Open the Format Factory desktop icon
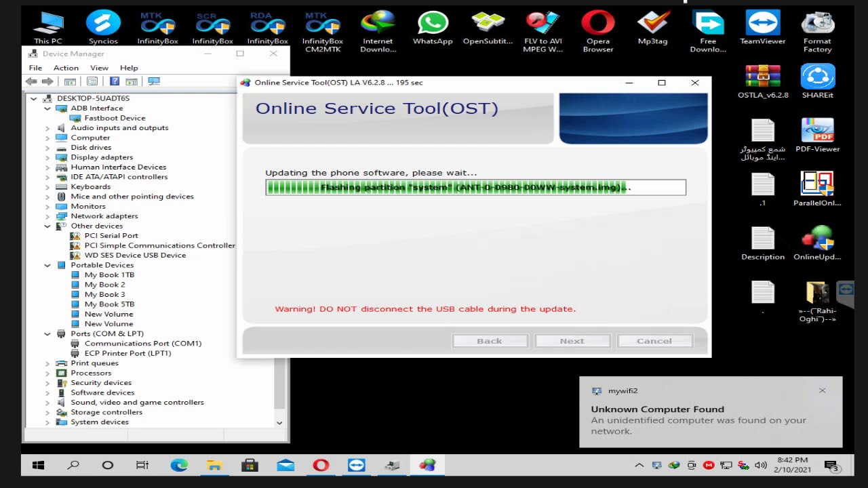The height and width of the screenshot is (488, 868). (817, 32)
